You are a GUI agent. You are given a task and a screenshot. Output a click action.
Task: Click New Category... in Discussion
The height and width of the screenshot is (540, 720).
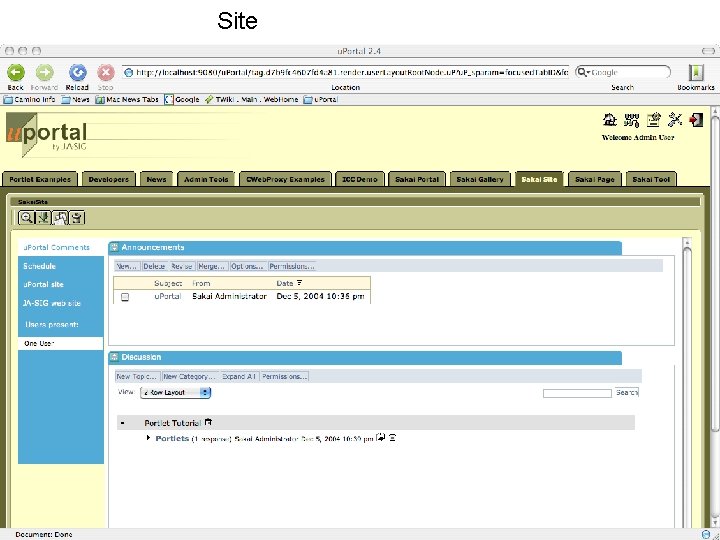pyautogui.click(x=191, y=377)
